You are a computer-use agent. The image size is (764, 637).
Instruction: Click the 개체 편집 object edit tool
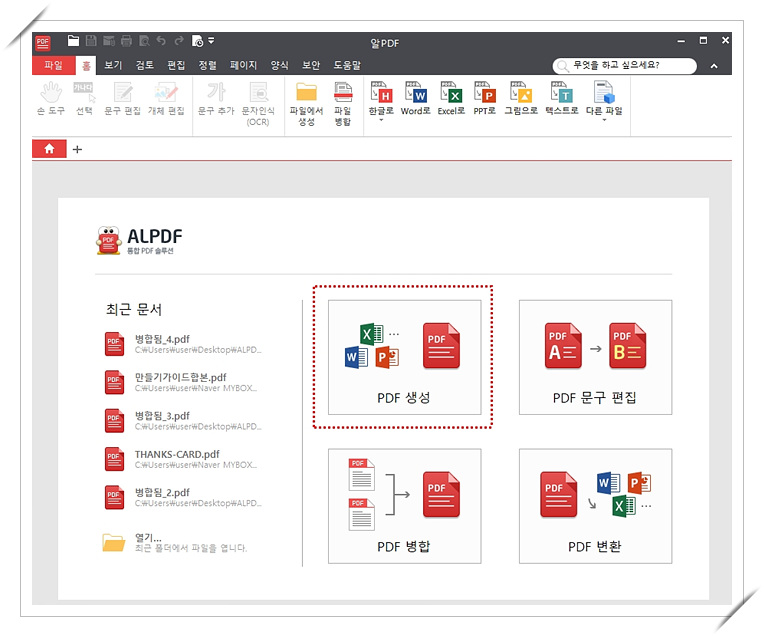tap(166, 99)
